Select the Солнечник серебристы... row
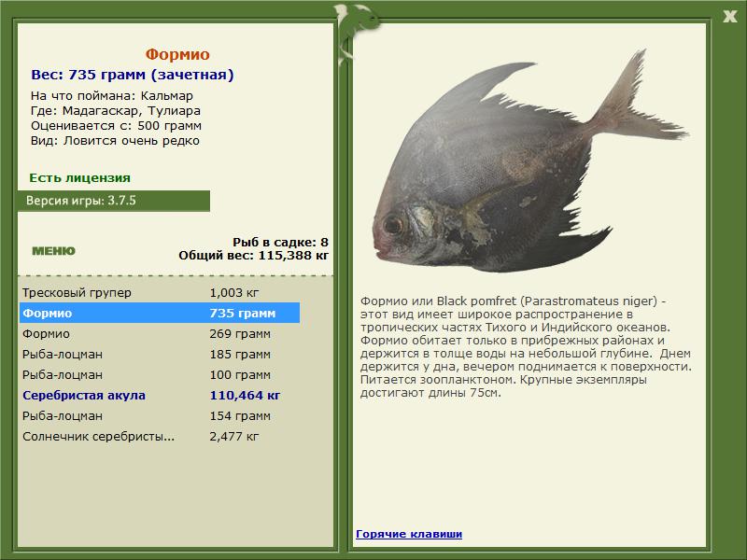Viewport: 747px width, 560px height. (160, 436)
